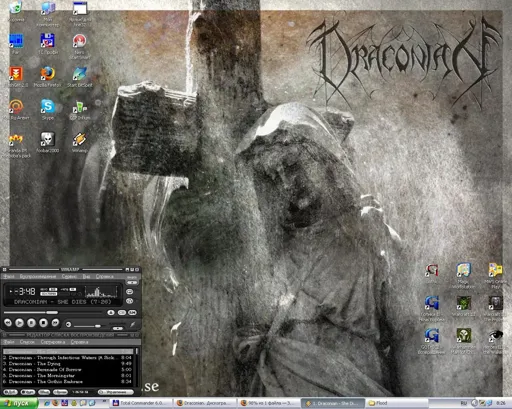Open the Maps MobiNavigator desktop shortcut

point(463,270)
